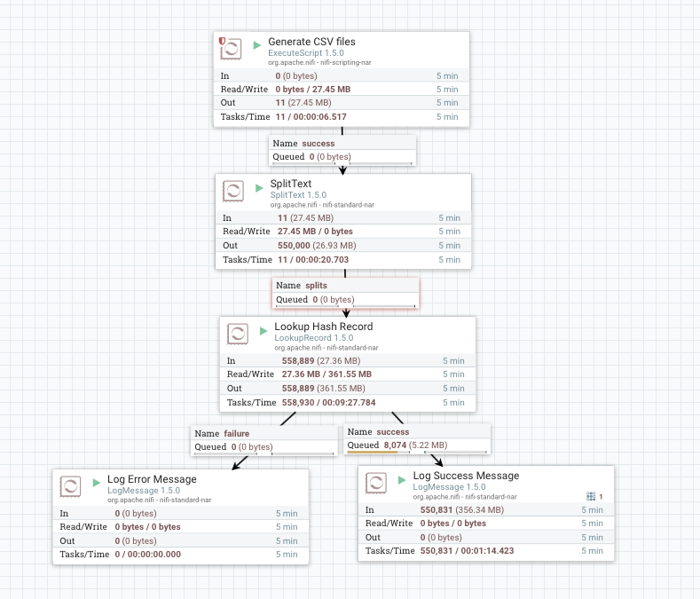Click Read/Write 27.45 MB / 0 bytes on SplitText
Viewport: 700px width, 599px height.
343,232
